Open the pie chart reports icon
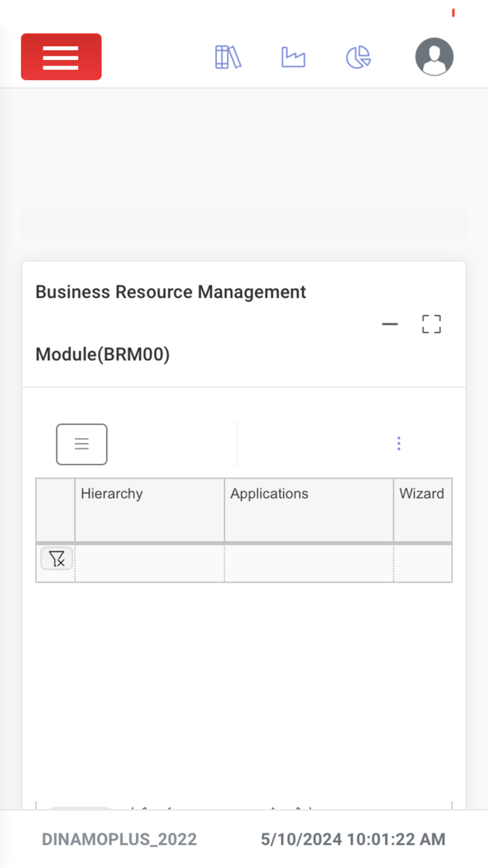 pyautogui.click(x=358, y=57)
